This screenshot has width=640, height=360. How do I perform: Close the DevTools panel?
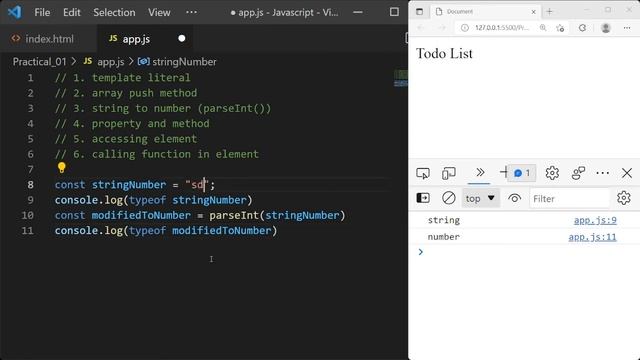pos(627,173)
